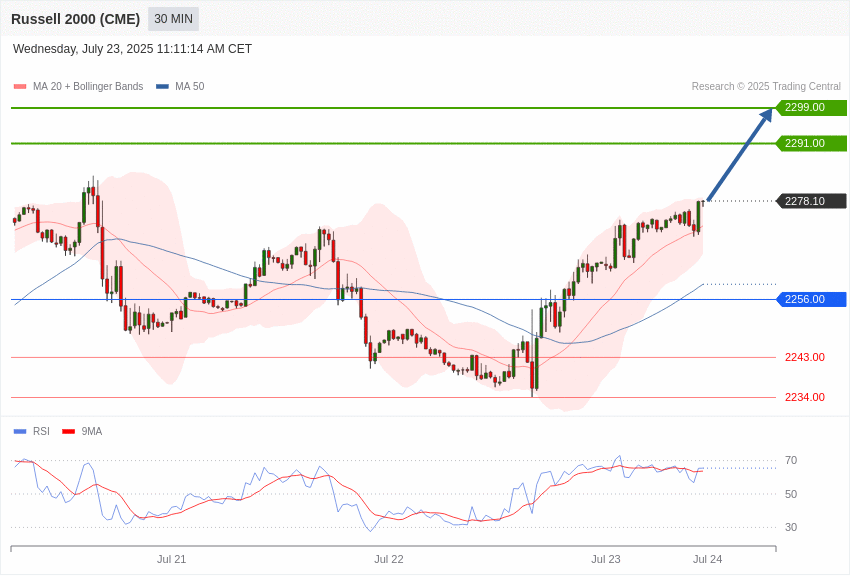Toggle the MA 50 legend entry
Image resolution: width=850 pixels, height=576 pixels.
180,86
